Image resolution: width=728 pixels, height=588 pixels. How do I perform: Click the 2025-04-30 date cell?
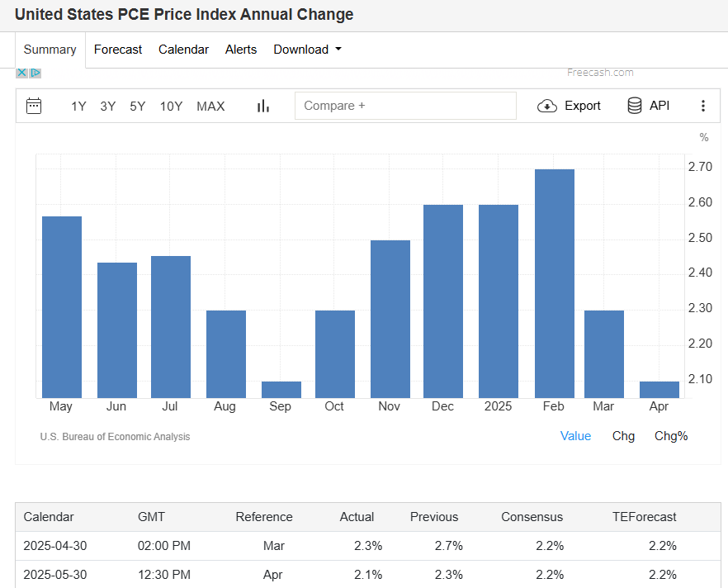(55, 546)
